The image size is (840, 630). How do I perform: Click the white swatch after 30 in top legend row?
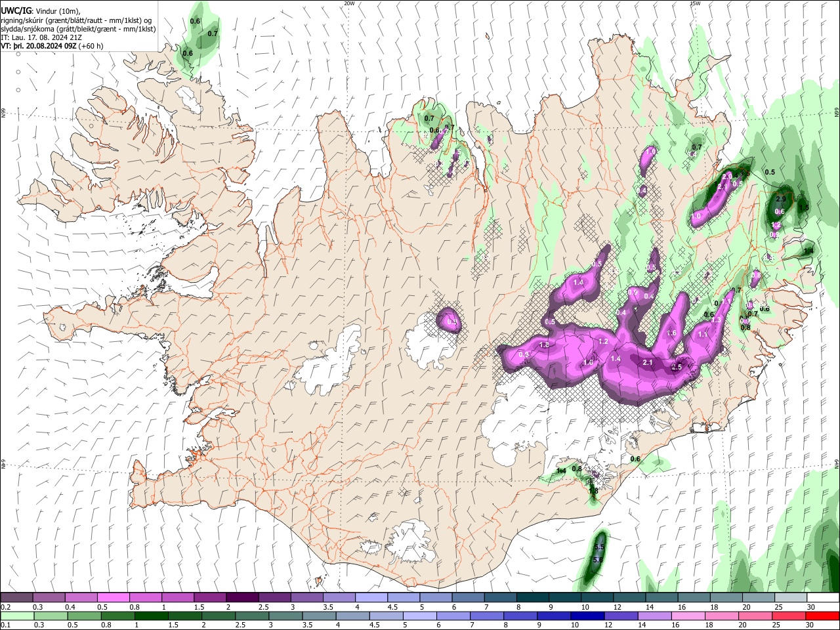point(823,598)
